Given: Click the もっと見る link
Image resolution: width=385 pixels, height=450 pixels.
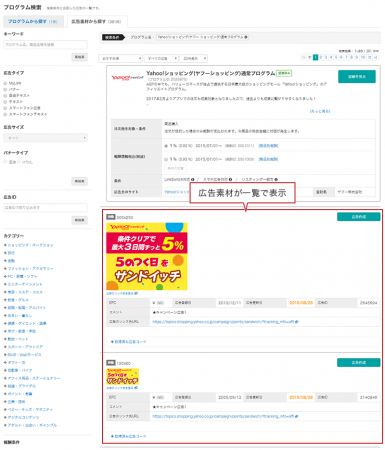Looking at the screenshot, I should [x=320, y=111].
